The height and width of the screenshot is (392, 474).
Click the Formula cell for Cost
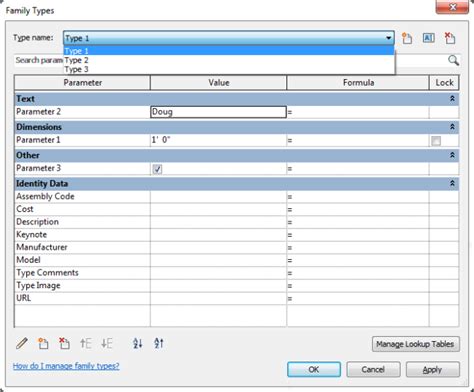358,209
